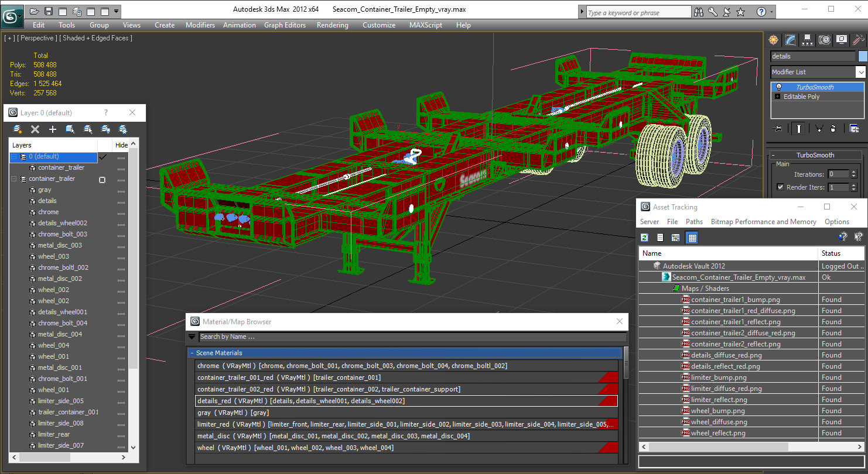Open Material/Map Browser options arrow
Viewport: 868px width, 474px height.
pyautogui.click(x=192, y=336)
